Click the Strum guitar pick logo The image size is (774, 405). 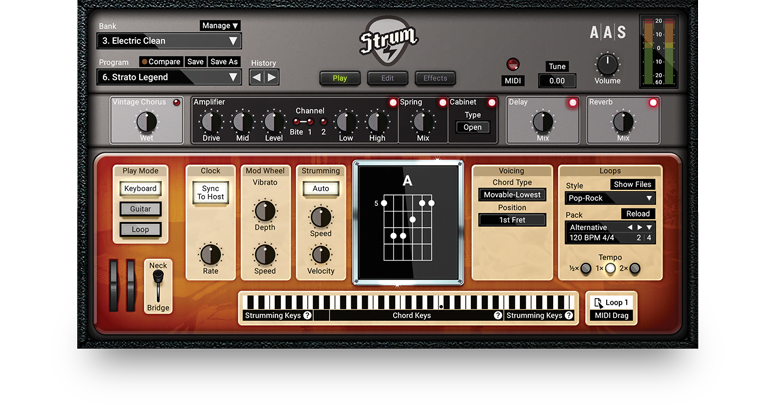(x=389, y=41)
